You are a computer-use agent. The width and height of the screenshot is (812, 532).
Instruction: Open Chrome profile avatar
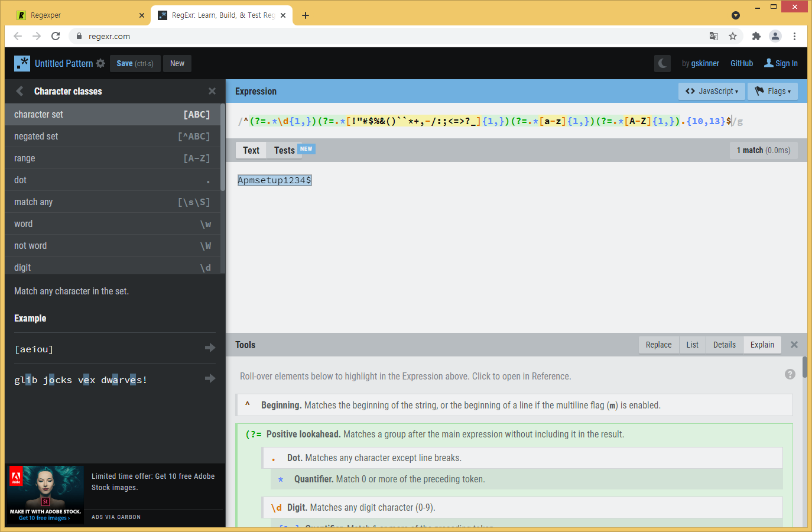tap(775, 36)
